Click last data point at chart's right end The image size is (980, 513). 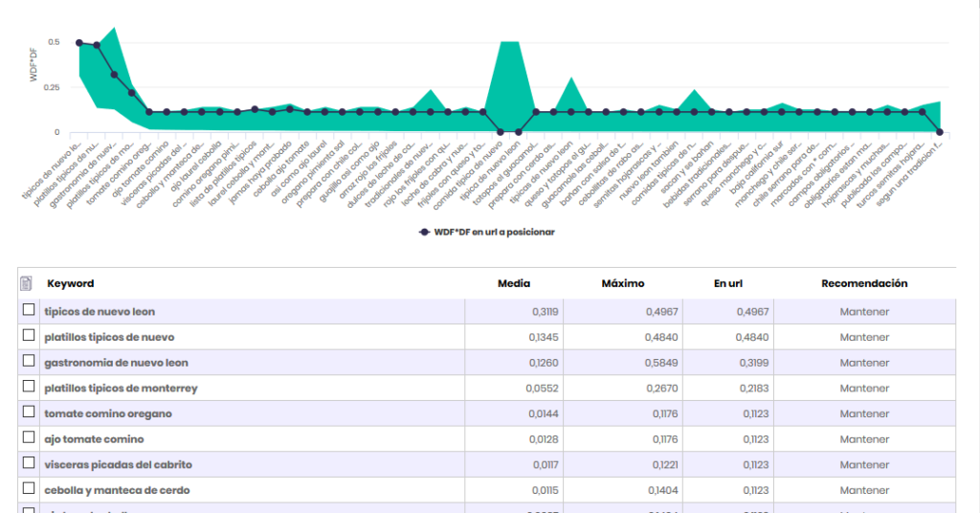(940, 132)
